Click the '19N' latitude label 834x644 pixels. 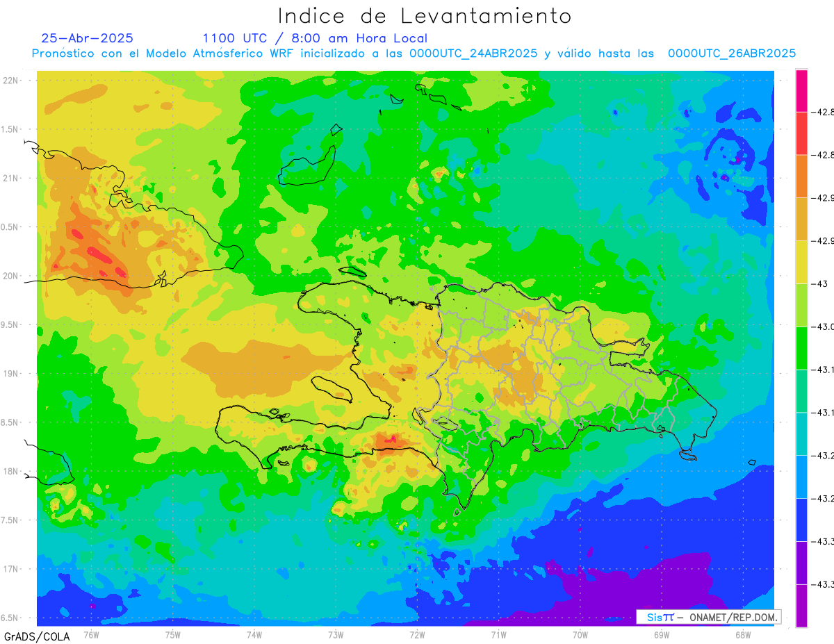[x=12, y=374]
